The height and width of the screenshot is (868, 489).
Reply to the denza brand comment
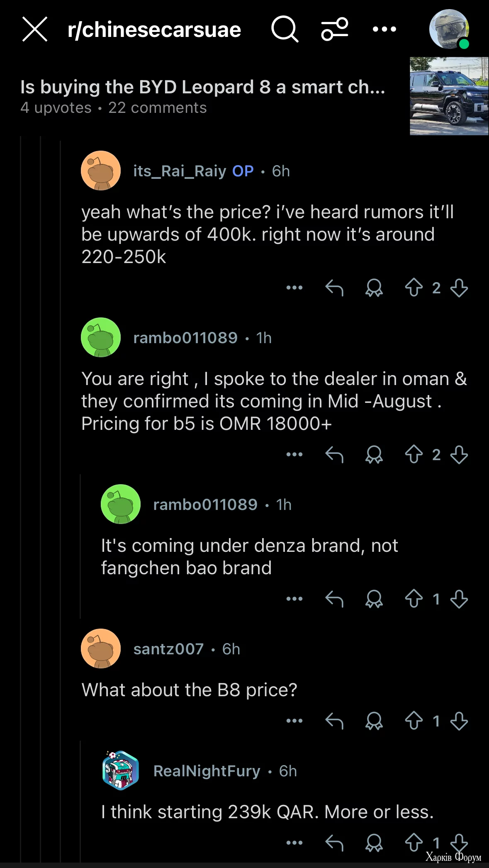334,599
